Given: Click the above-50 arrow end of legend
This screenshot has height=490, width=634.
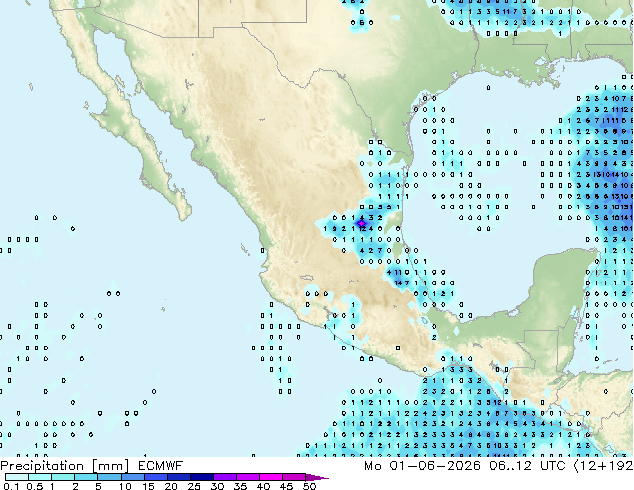Looking at the screenshot, I should (317, 477).
